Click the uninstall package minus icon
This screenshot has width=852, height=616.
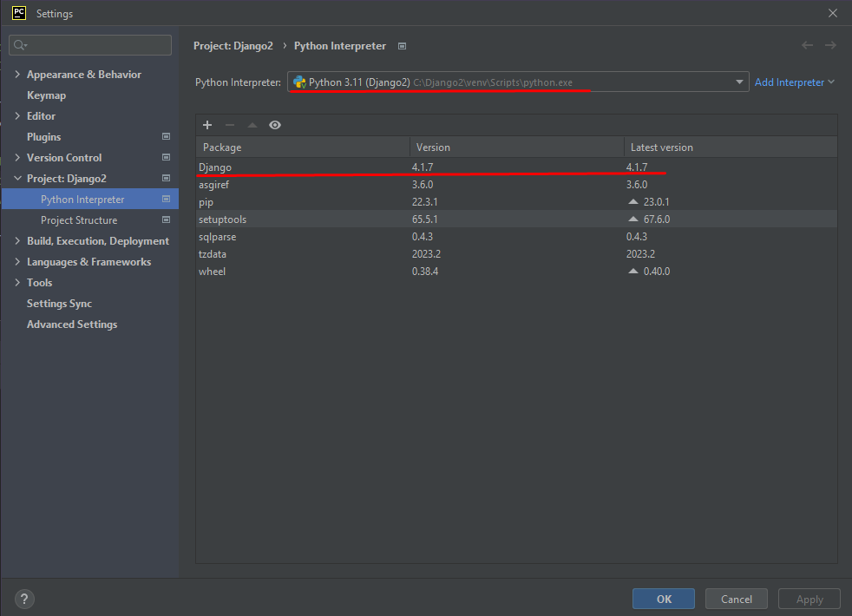click(230, 125)
